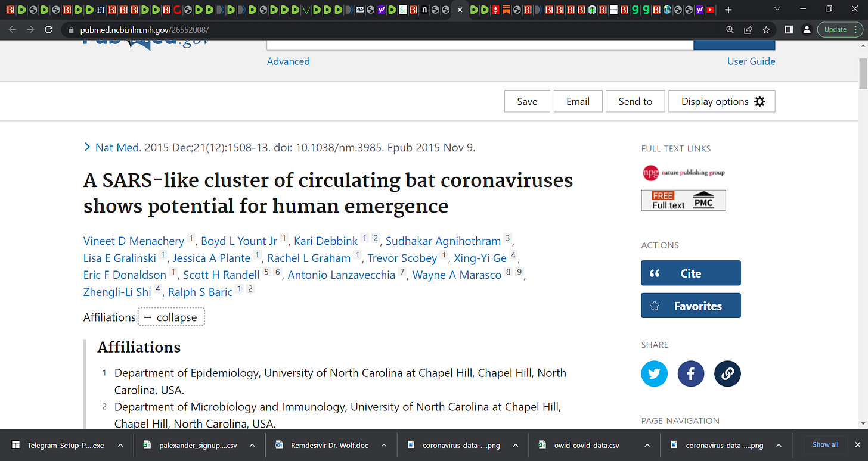Reload the PubMed page
Screen dimensions: 868x461
pyautogui.click(x=49, y=30)
